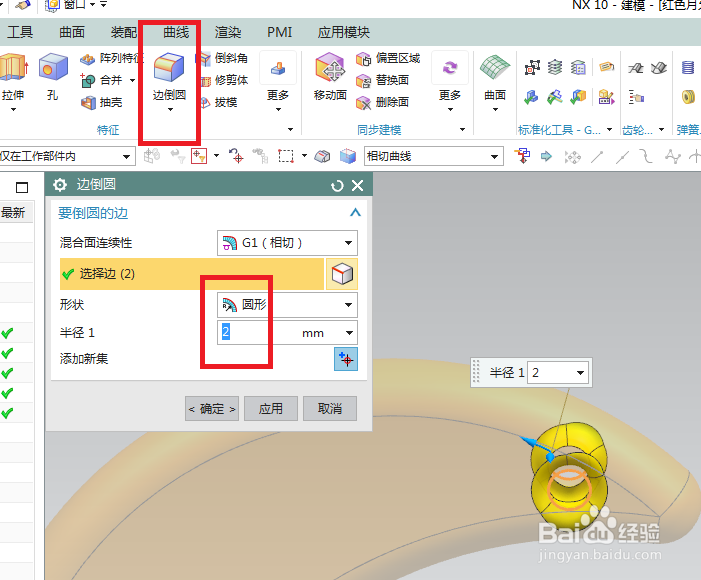Viewport: 701px width, 580px height.
Task: Click the 取消 (Cancel) button
Action: tap(330, 408)
